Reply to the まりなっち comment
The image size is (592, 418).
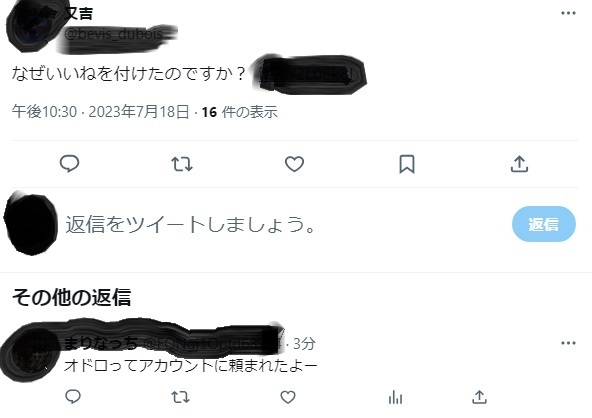[73, 397]
